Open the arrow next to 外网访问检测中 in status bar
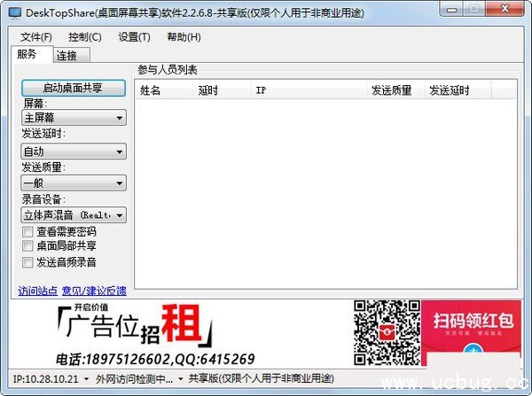 point(180,378)
